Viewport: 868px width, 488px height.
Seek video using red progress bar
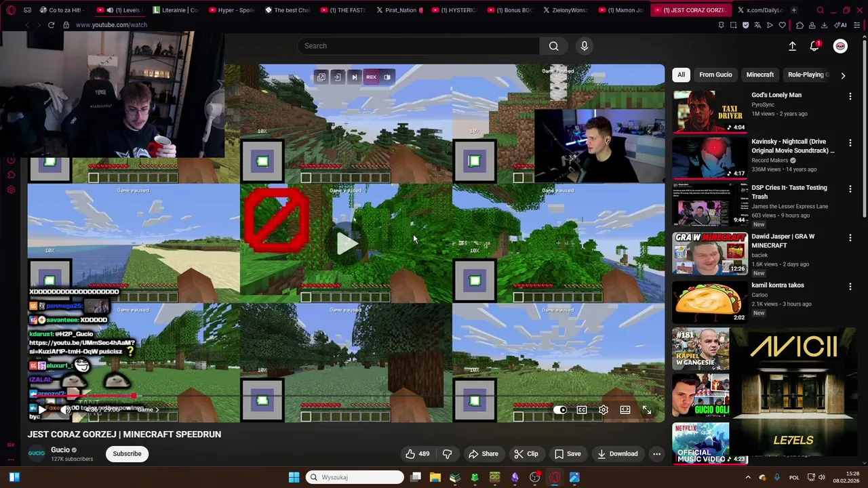[346, 396]
